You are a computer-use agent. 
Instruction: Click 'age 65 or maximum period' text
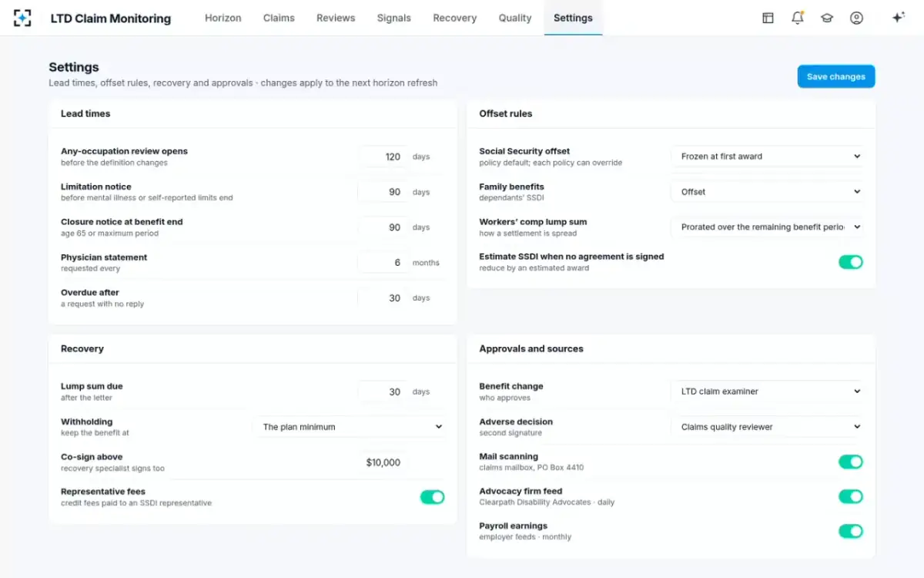(109, 234)
